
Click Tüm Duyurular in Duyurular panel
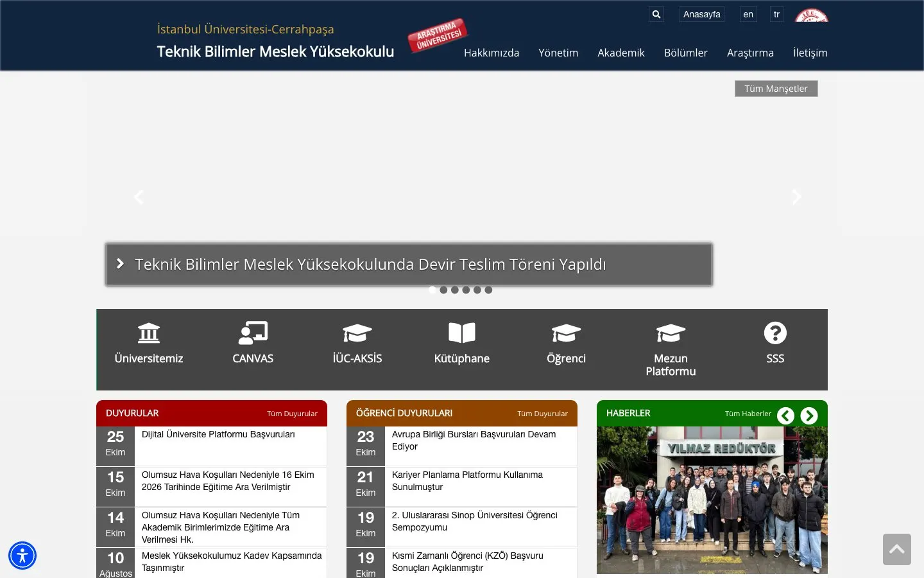(x=292, y=414)
